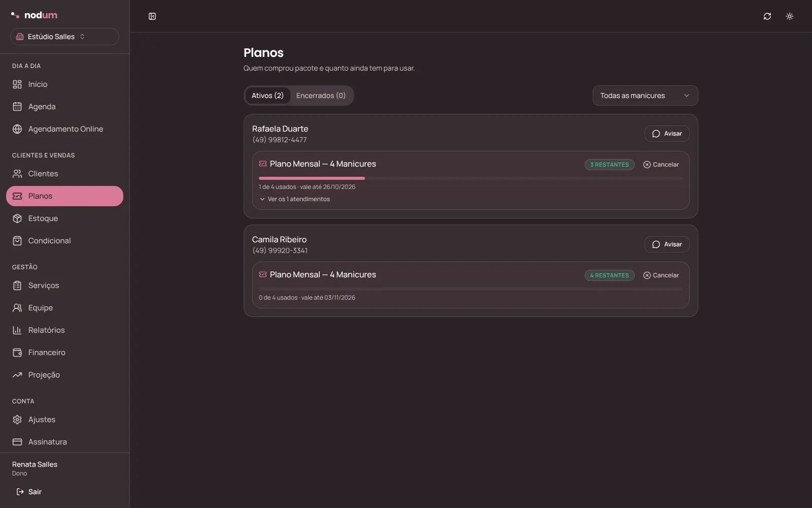Click phone number (49) 99920-3341
This screenshot has height=508, width=812.
coord(280,250)
